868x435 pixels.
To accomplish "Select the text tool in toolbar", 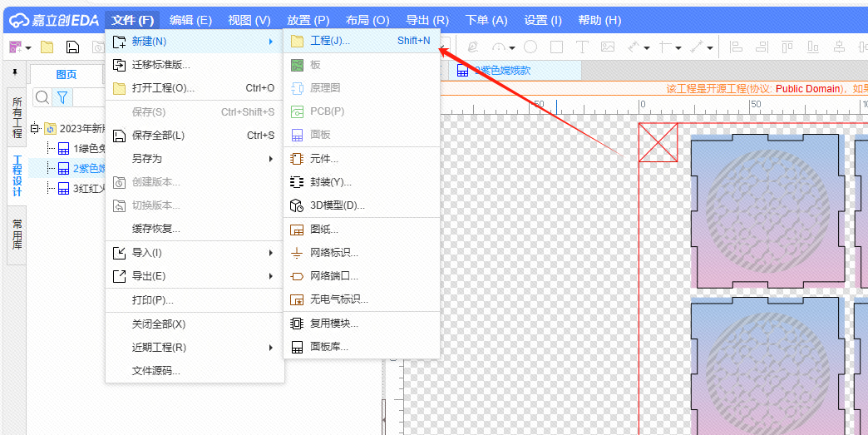I will coord(582,47).
